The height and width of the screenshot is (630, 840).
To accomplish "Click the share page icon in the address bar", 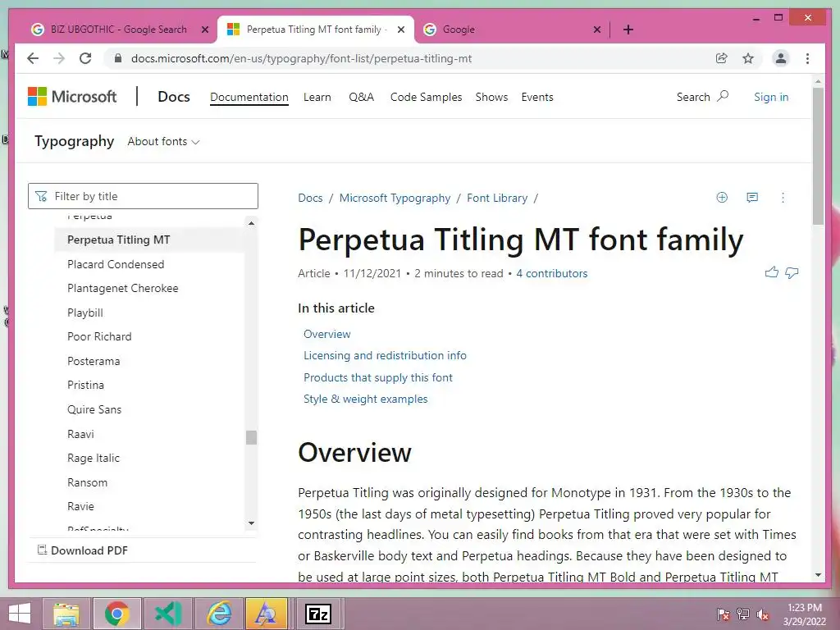I will point(722,58).
